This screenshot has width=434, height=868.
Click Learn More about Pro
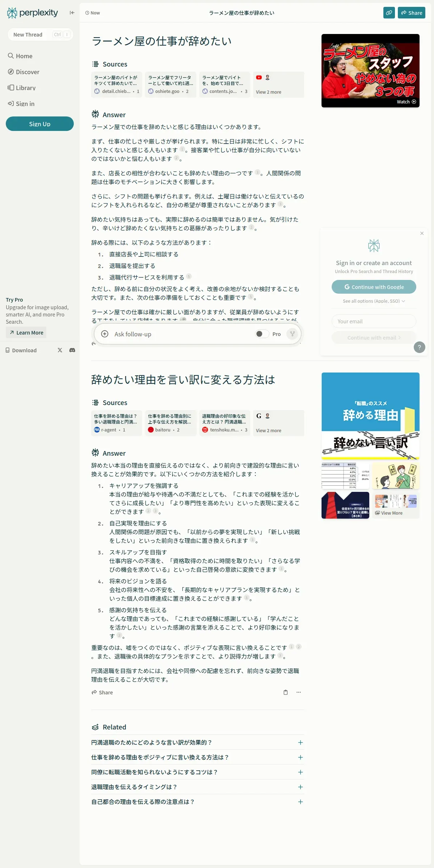26,333
